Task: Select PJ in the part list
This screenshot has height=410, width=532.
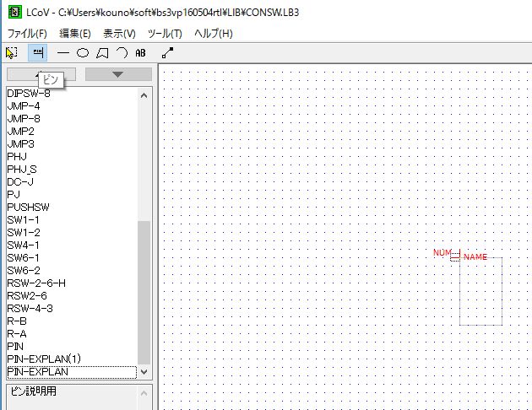Action: pos(72,195)
